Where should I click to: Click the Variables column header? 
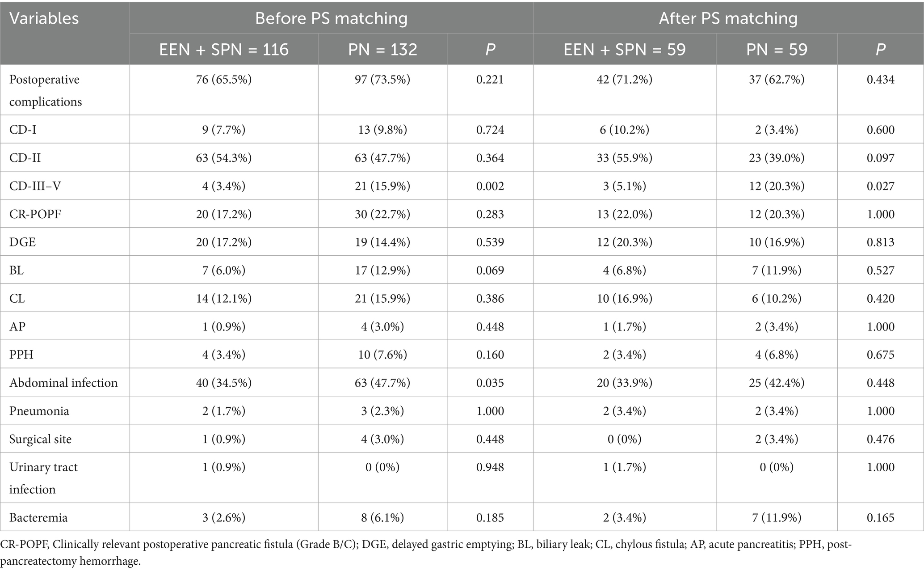(44, 19)
